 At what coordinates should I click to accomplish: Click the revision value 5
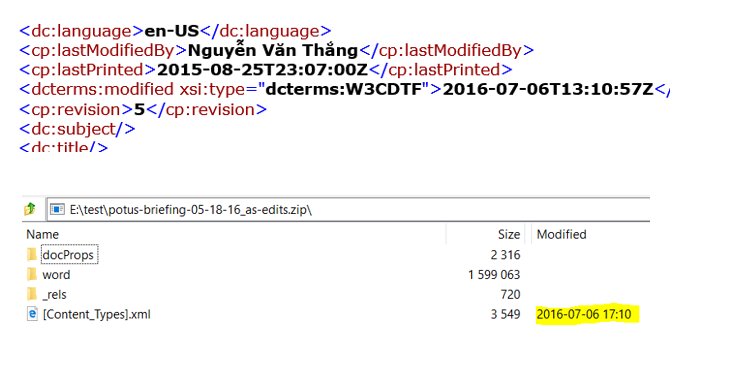139,109
